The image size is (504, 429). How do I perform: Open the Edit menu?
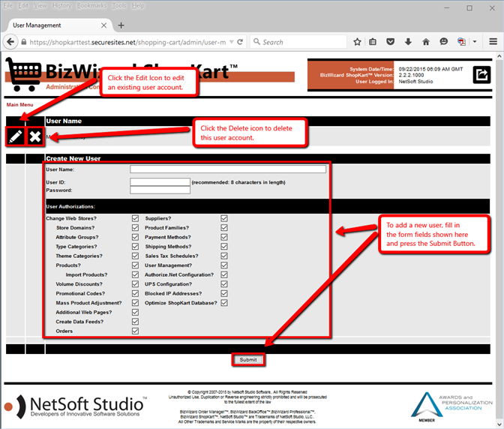click(x=22, y=6)
